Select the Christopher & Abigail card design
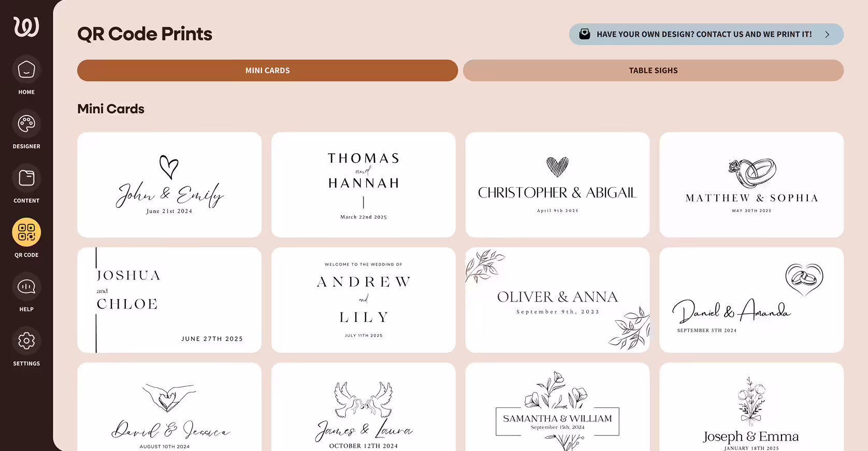868x451 pixels. coord(557,185)
